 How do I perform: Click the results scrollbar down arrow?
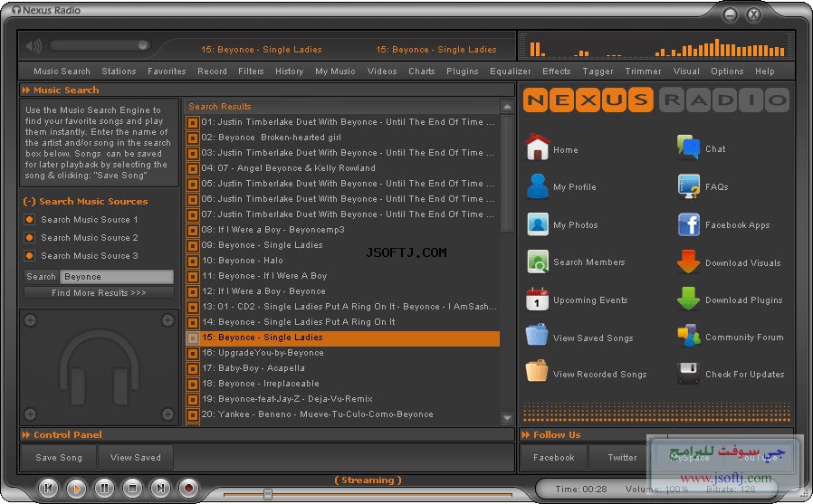click(x=507, y=417)
